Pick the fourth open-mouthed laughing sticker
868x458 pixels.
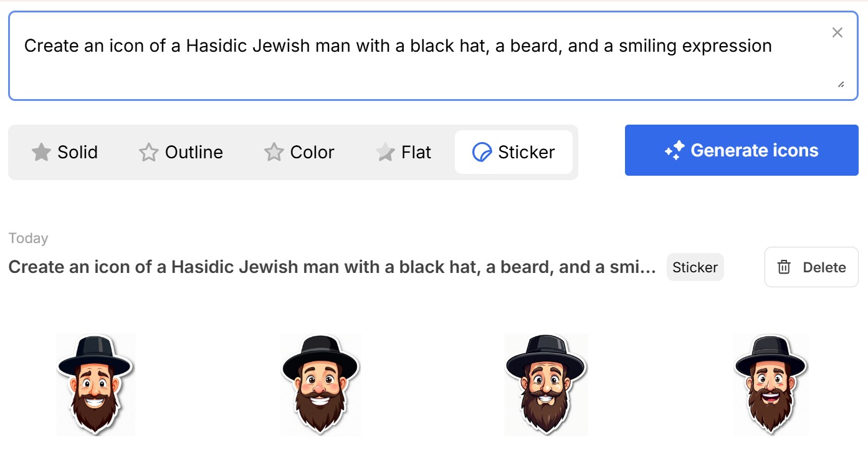[x=771, y=384]
